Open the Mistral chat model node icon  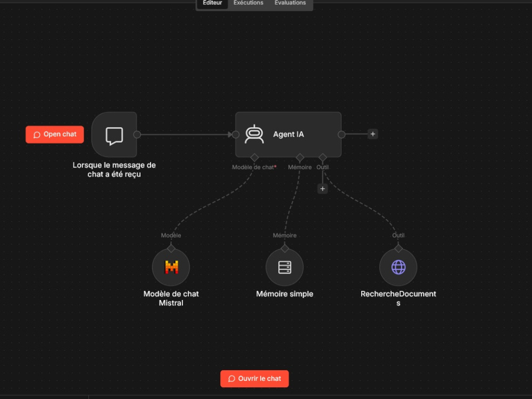pyautogui.click(x=171, y=268)
